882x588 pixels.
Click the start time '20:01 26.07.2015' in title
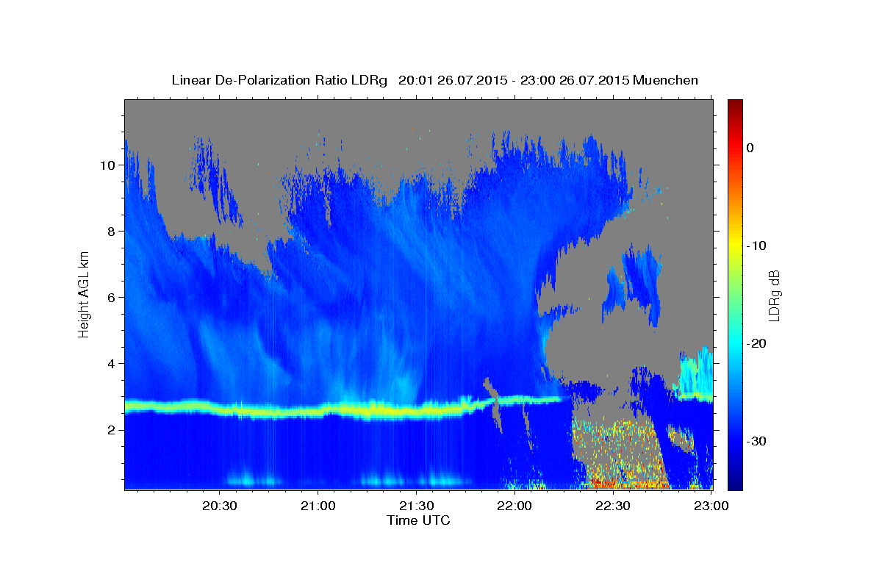point(453,80)
